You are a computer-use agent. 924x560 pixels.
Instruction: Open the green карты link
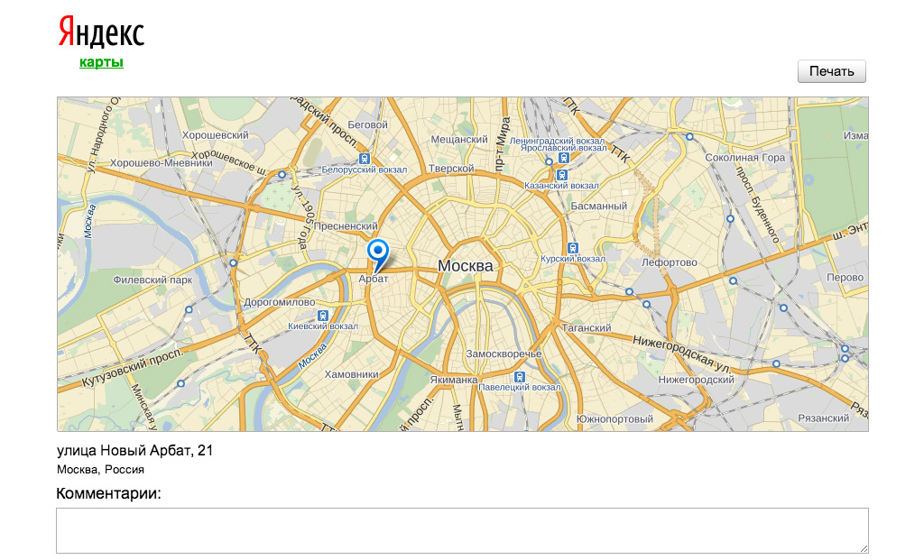pyautogui.click(x=101, y=62)
